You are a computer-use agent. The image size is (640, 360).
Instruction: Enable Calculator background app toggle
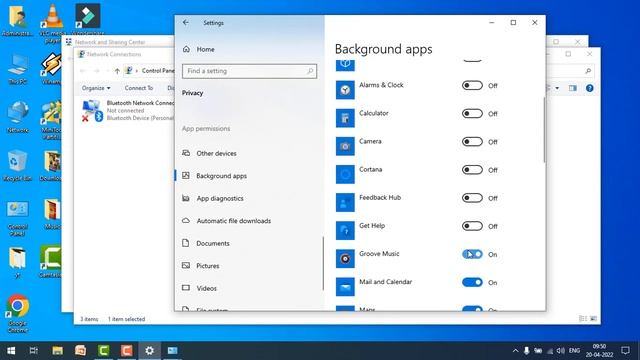(x=472, y=113)
